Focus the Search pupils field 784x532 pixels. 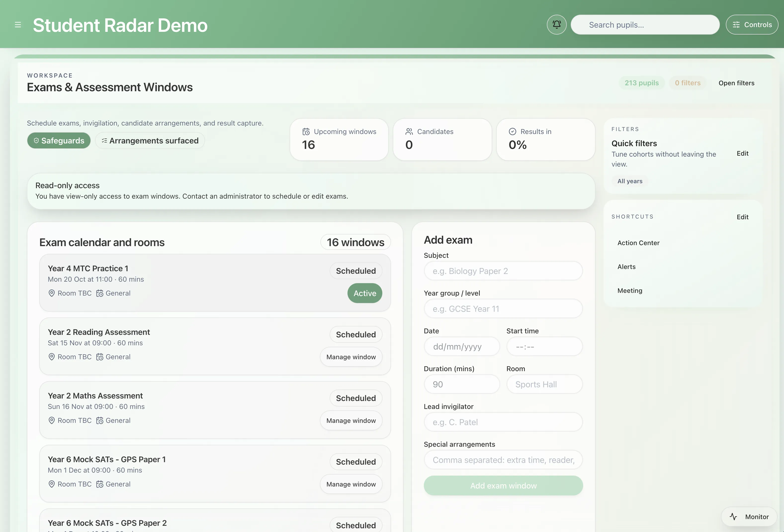[645, 25]
